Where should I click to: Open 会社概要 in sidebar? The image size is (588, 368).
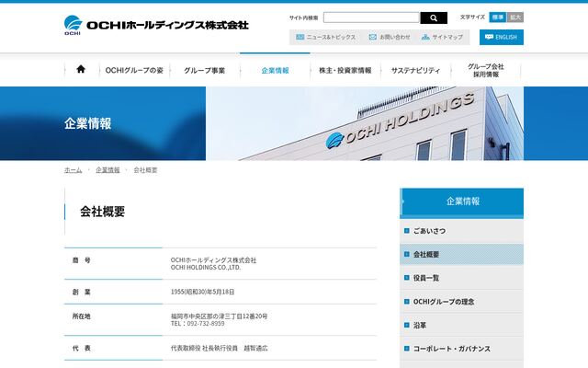[x=461, y=254]
